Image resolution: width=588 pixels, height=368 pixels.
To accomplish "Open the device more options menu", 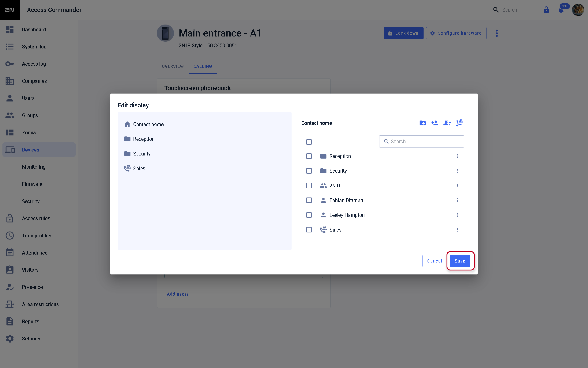I will click(x=497, y=33).
